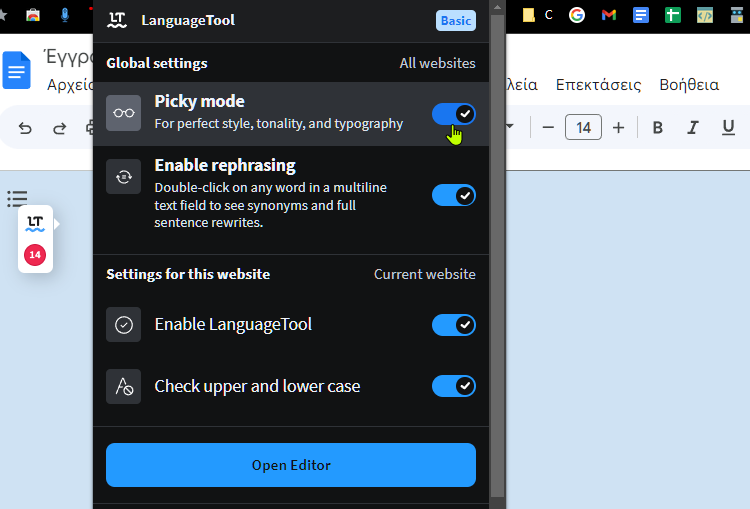The image size is (750, 509).
Task: Click the Enable LanguageTool checkmark circle icon
Action: pos(123,324)
